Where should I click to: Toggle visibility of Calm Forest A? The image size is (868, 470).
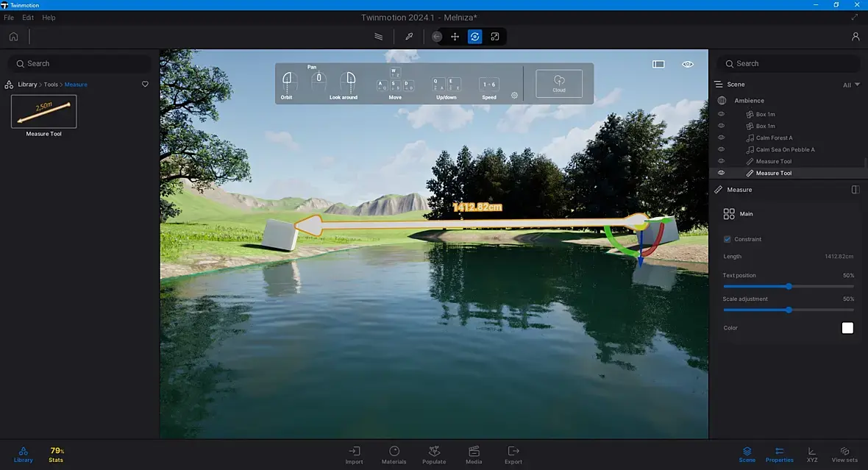tap(721, 138)
